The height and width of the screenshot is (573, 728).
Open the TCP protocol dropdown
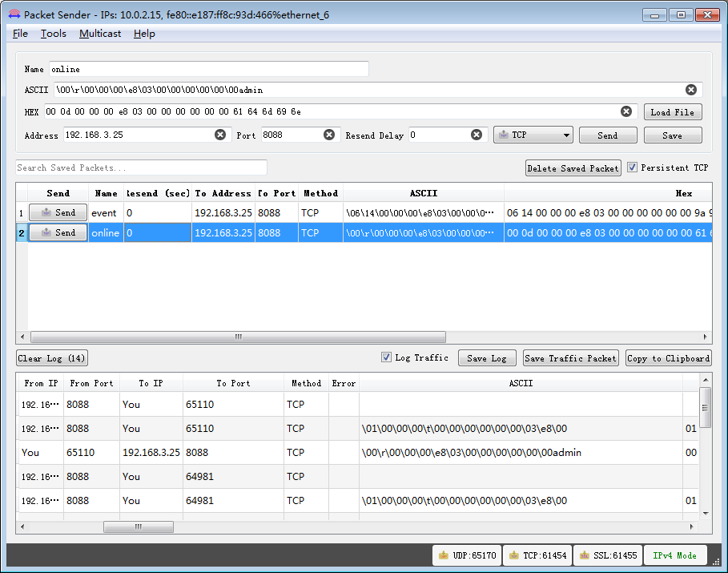[x=533, y=135]
